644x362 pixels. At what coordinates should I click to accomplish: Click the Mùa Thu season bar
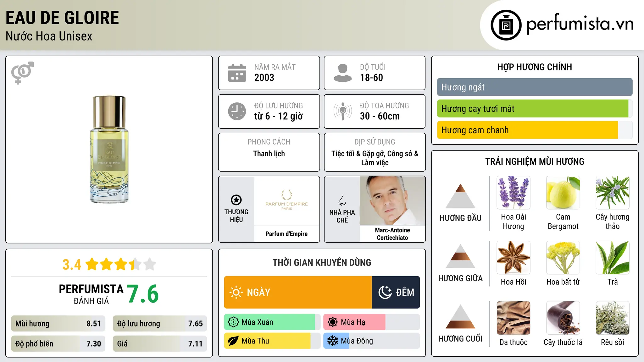(x=272, y=341)
